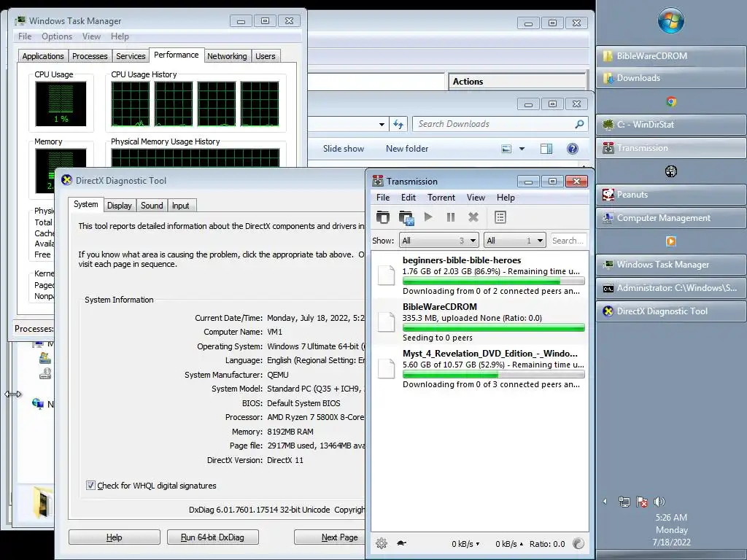Open the download speed dropdown arrow in status bar
Image resolution: width=747 pixels, height=560 pixels.
(477, 544)
